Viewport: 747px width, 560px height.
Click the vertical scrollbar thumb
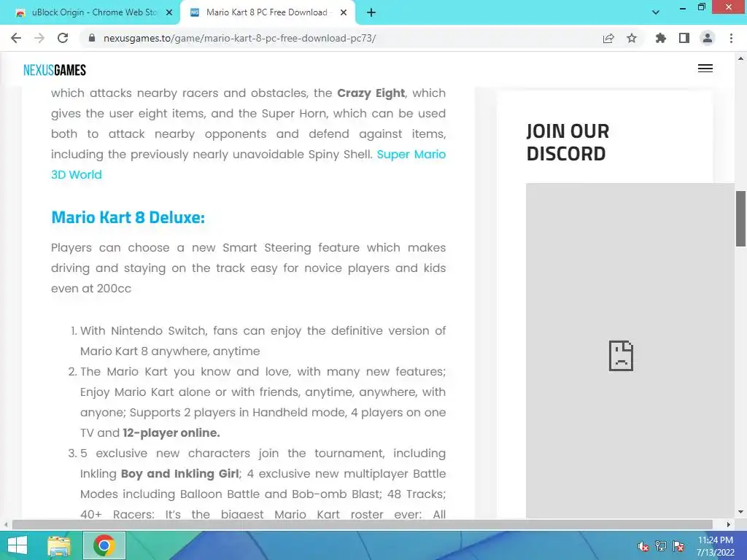coord(740,219)
